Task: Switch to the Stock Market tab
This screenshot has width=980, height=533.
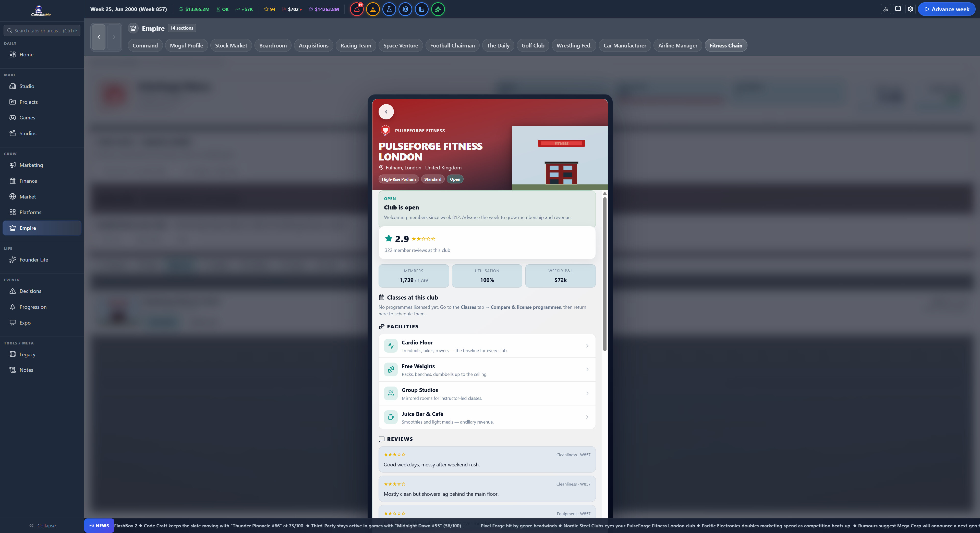Action: (x=231, y=46)
